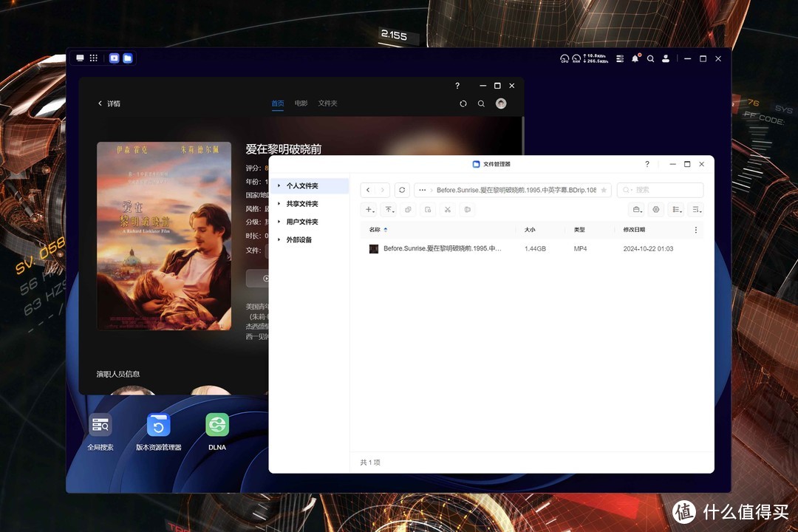The width and height of the screenshot is (798, 532).
Task: Refresh the current folder in file manager
Action: pos(402,190)
